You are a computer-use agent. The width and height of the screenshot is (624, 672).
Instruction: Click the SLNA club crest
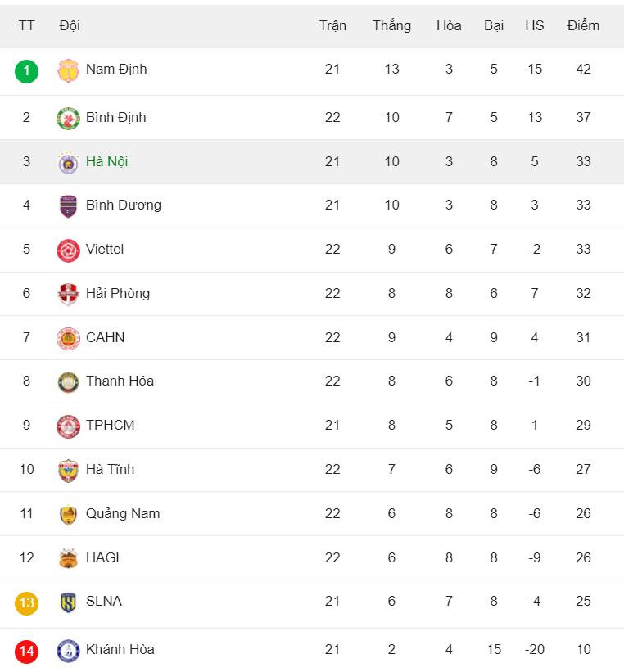coord(68,602)
